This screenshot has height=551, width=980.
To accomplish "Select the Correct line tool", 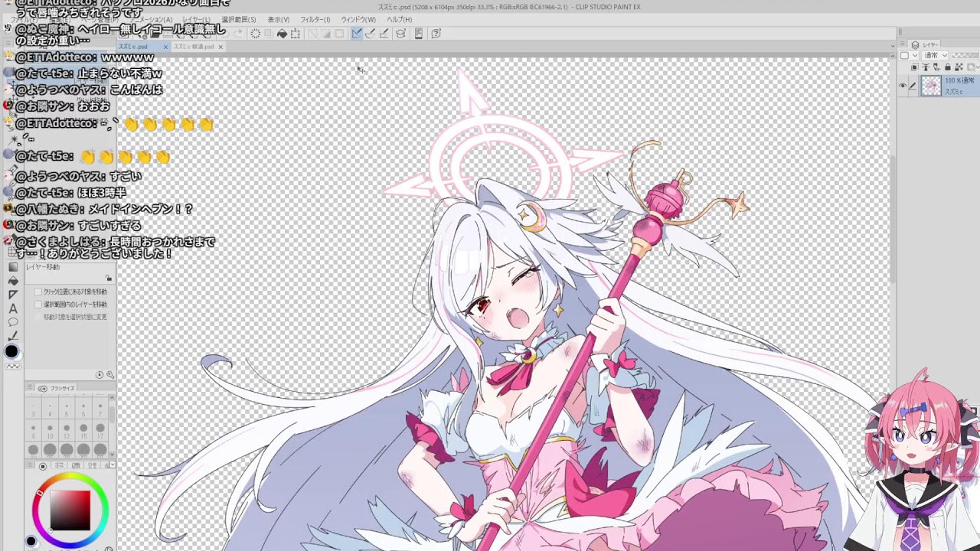I will (x=14, y=335).
